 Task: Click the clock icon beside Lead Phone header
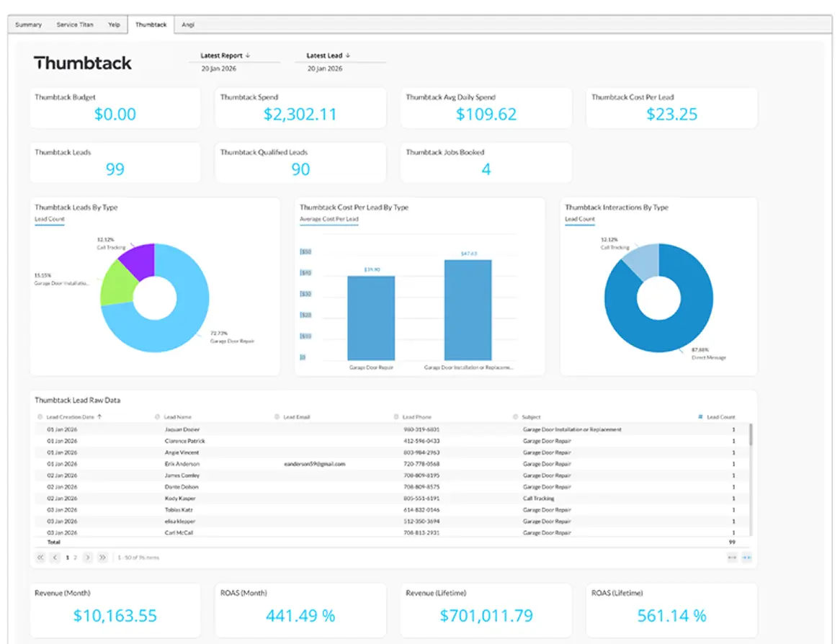point(396,416)
